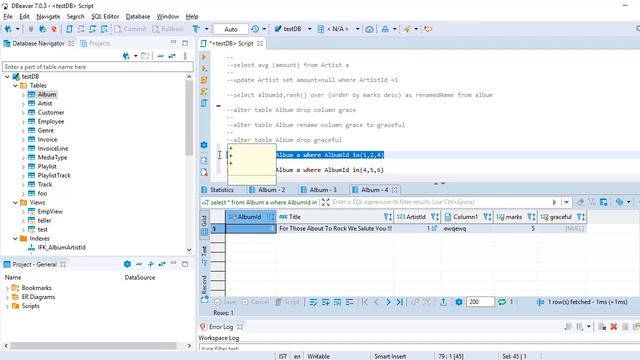Viewport: 640px width, 360px height.
Task: Click Project panel configuration gear icon
Action: click(127, 264)
